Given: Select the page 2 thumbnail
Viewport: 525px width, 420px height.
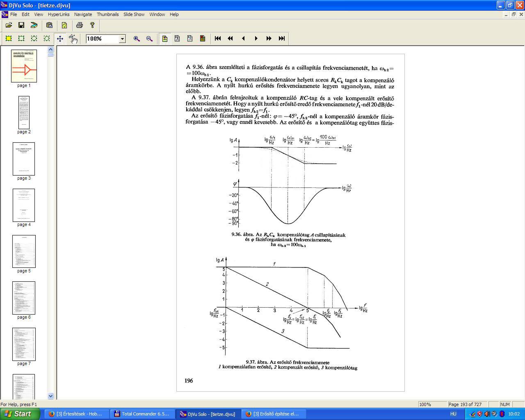Looking at the screenshot, I should [x=24, y=112].
